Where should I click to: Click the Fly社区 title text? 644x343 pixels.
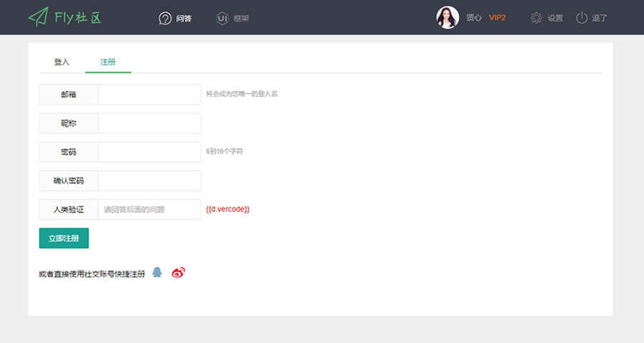78,17
